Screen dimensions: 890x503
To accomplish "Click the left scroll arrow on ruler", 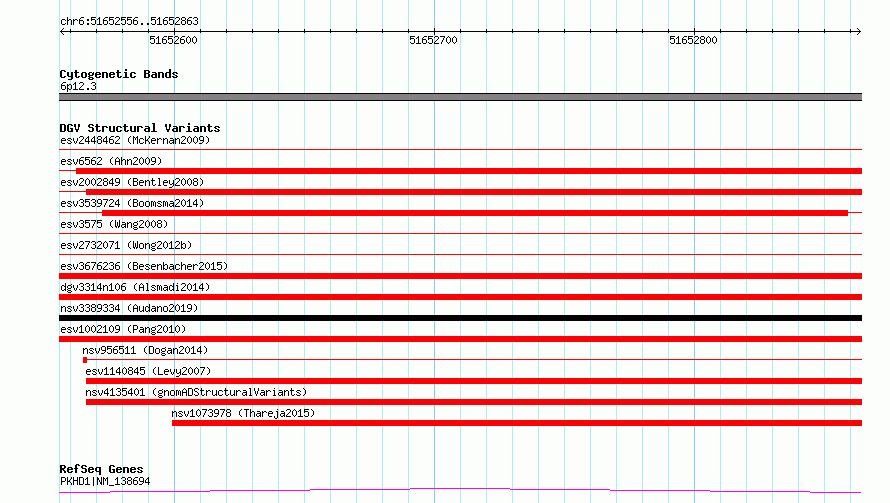I will [x=63, y=31].
